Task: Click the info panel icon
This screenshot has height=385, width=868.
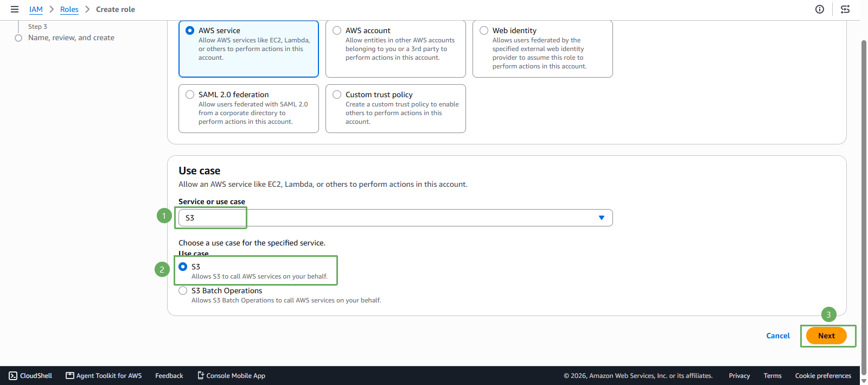Action: point(820,9)
